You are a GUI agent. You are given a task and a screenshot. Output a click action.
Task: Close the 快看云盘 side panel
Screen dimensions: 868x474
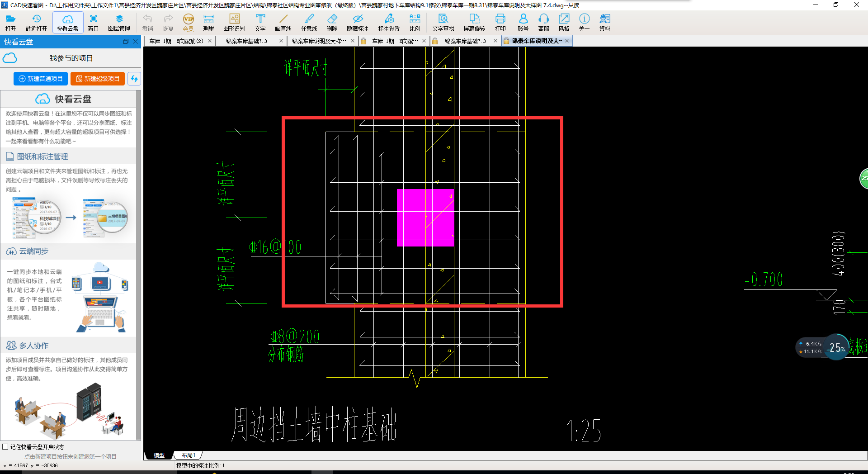click(135, 42)
